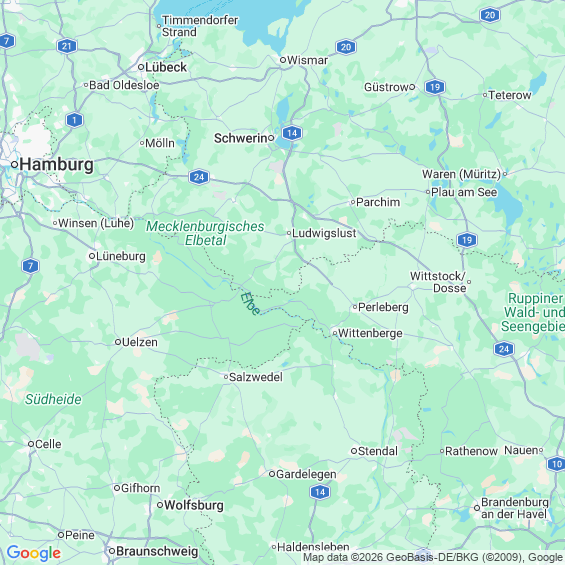Viewport: 565px width, 565px height.
Task: Click the Autobahn 10 shield near Nauen
Action: pos(556,464)
